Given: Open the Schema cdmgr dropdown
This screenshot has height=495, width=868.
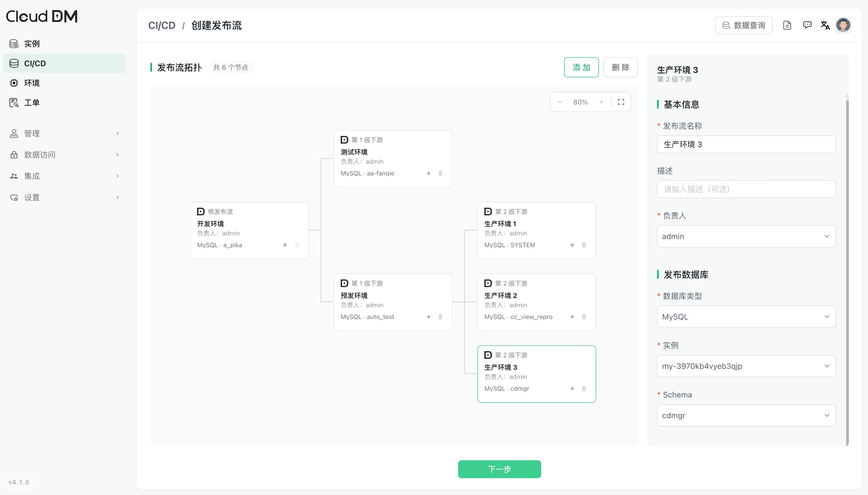Looking at the screenshot, I should click(x=746, y=415).
